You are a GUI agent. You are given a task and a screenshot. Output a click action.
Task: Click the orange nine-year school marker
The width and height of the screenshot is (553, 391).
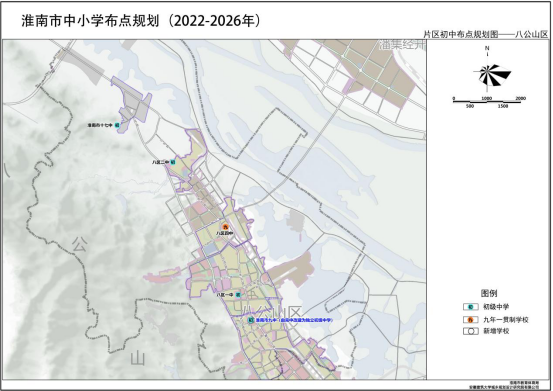tap(225, 227)
